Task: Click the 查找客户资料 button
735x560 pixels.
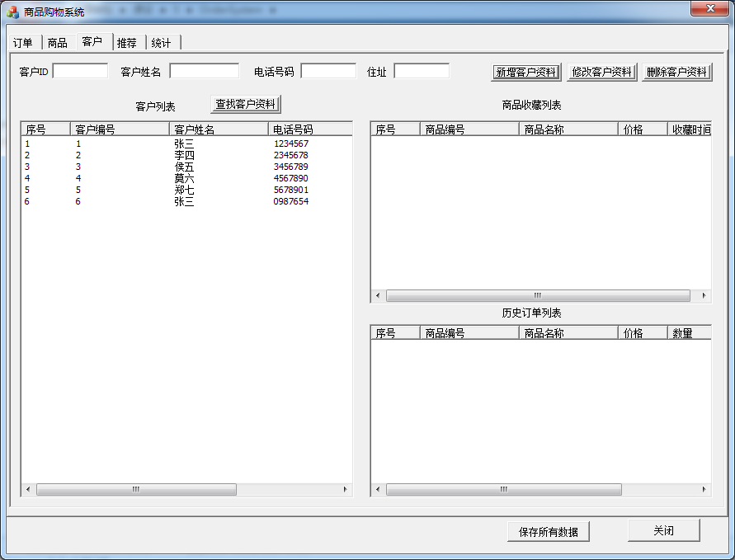Action: [x=246, y=104]
